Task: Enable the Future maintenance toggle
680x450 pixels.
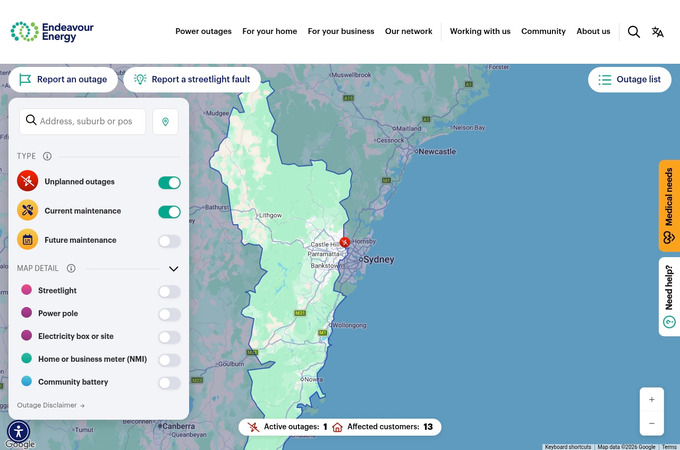Action: point(169,241)
